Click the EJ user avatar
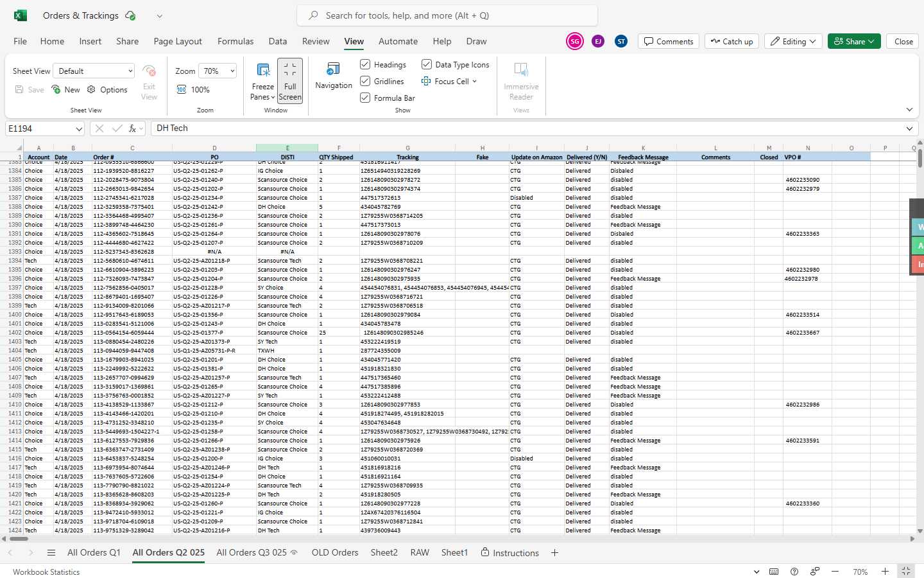This screenshot has height=578, width=924. (x=598, y=41)
